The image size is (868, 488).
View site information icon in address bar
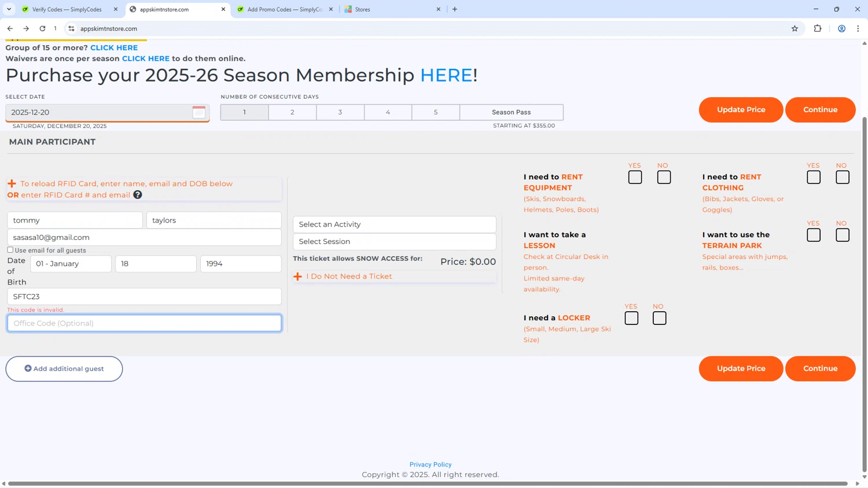71,28
